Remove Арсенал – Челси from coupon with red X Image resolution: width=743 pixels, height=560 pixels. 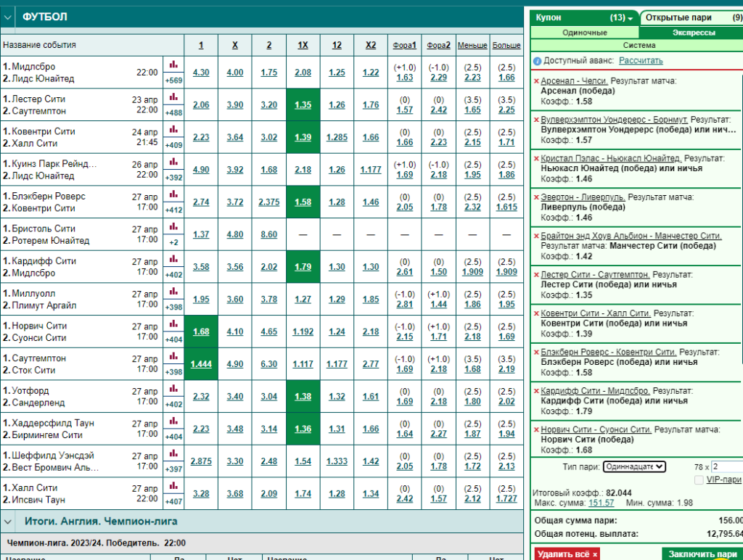click(x=536, y=81)
